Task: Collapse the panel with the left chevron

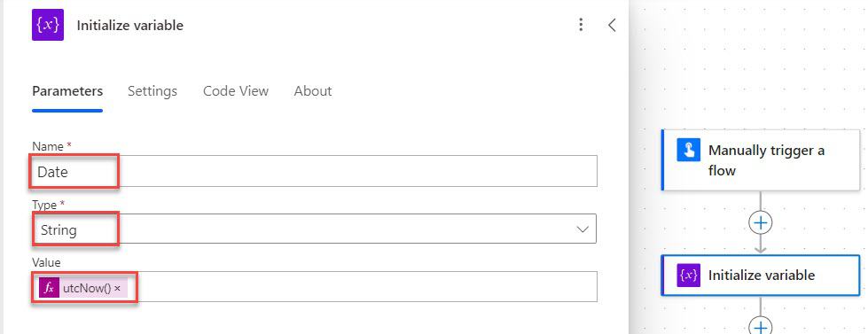Action: [x=612, y=25]
